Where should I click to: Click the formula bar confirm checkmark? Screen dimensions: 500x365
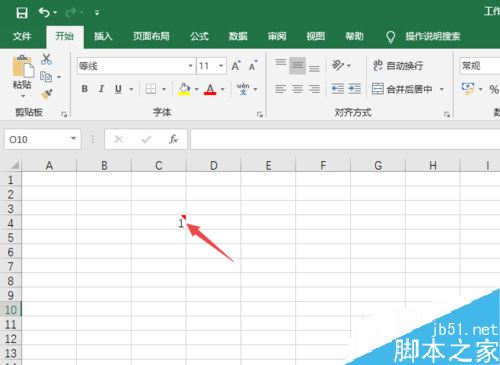click(x=146, y=139)
